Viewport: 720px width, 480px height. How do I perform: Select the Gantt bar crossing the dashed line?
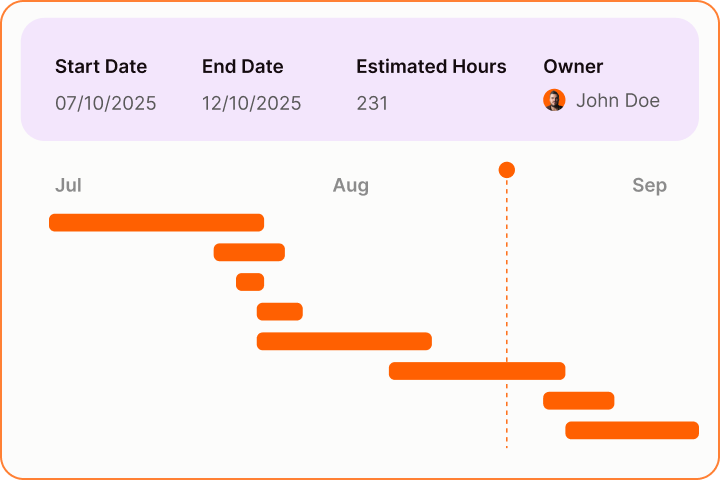coord(477,371)
